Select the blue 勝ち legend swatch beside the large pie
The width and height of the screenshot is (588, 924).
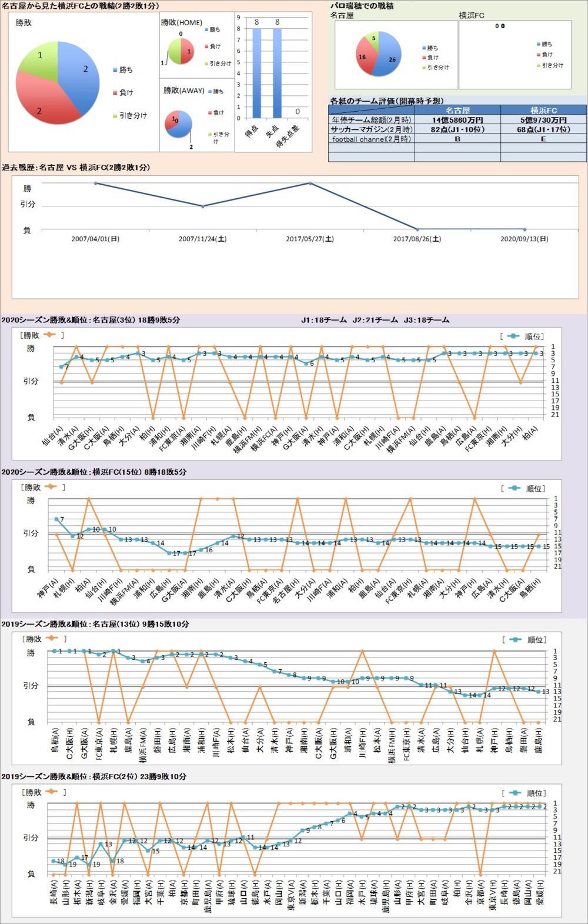tap(115, 70)
